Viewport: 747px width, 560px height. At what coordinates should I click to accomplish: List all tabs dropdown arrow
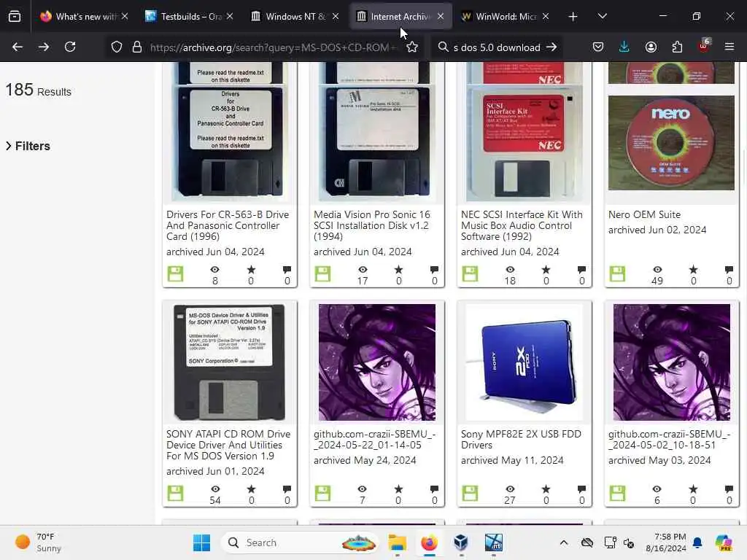click(602, 17)
